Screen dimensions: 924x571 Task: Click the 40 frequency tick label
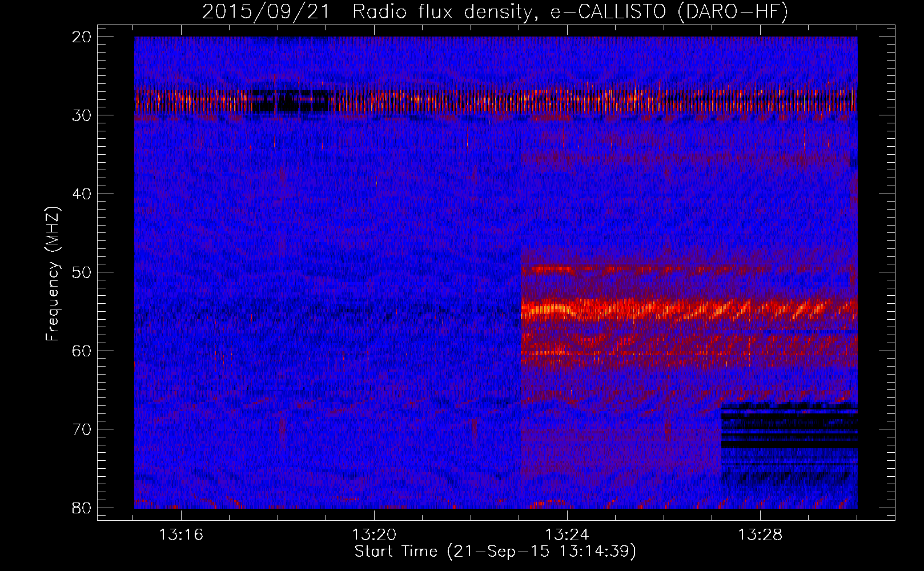[x=82, y=194]
